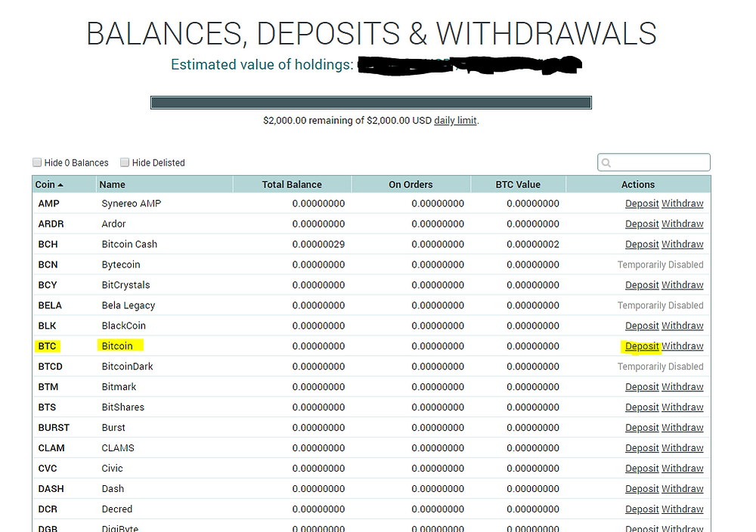Viewport: 756px width, 532px height.
Task: Select the DASH coin symbol
Action: click(51, 489)
